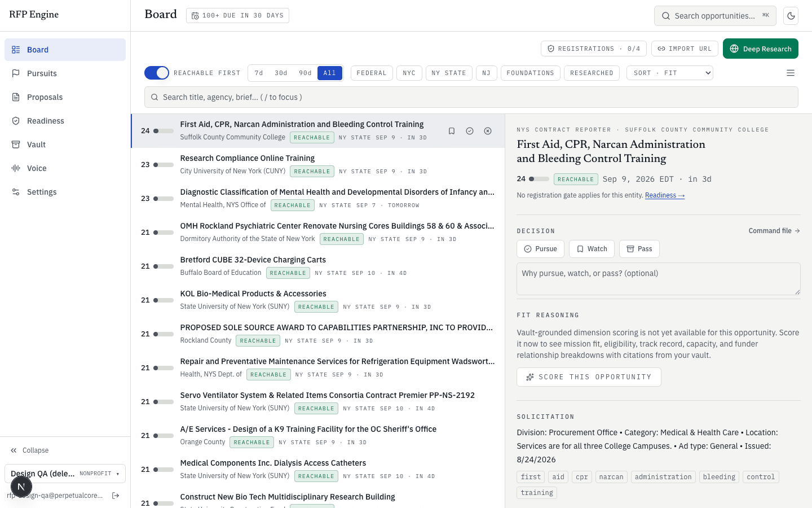Go to Proposals section
The image size is (812, 508).
click(65, 97)
